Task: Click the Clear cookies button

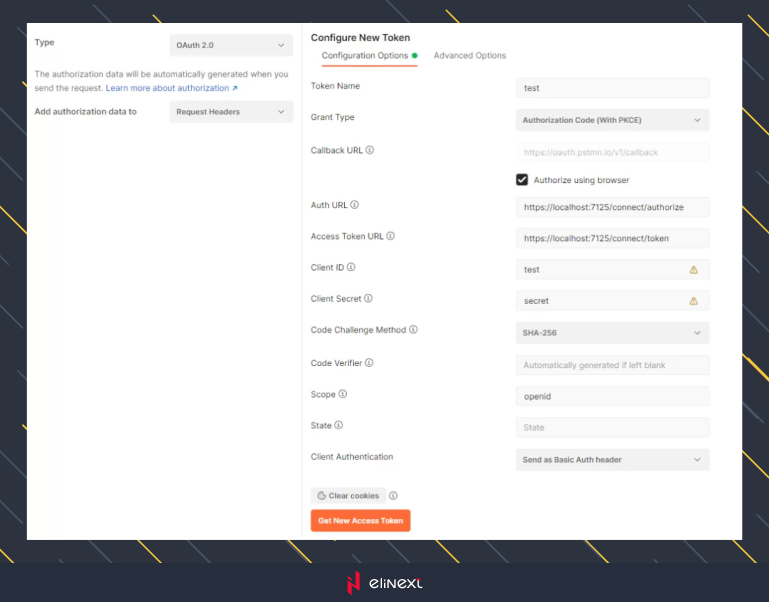Action: [x=348, y=496]
